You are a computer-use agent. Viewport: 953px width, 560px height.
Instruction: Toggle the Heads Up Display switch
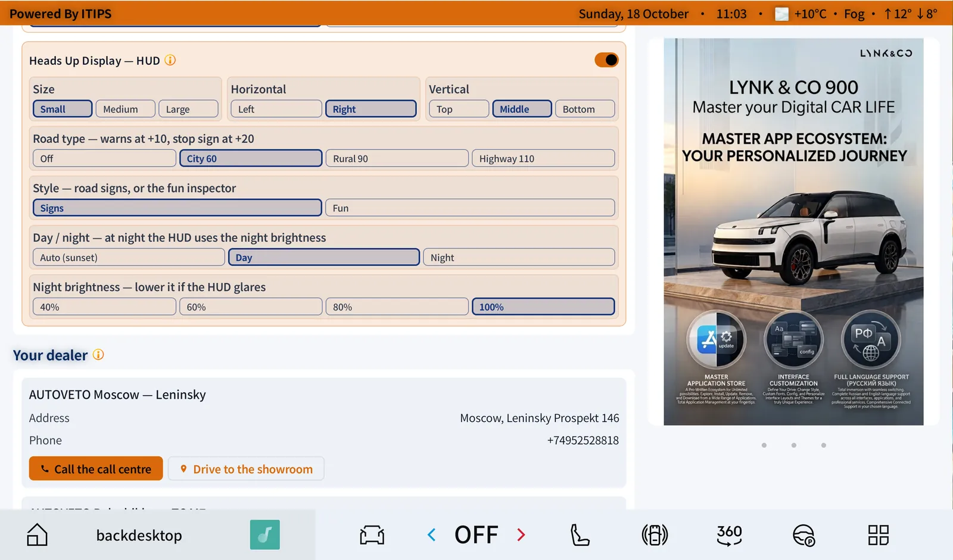click(606, 60)
